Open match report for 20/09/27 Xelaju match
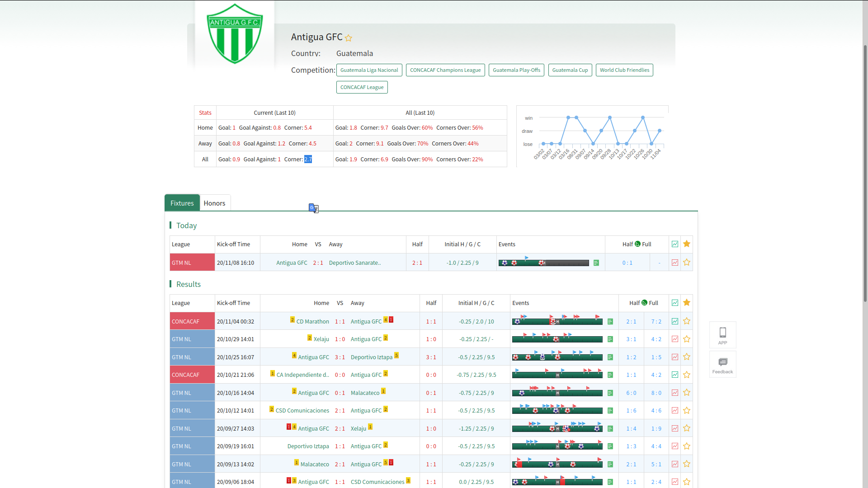The image size is (868, 488). coord(610,429)
